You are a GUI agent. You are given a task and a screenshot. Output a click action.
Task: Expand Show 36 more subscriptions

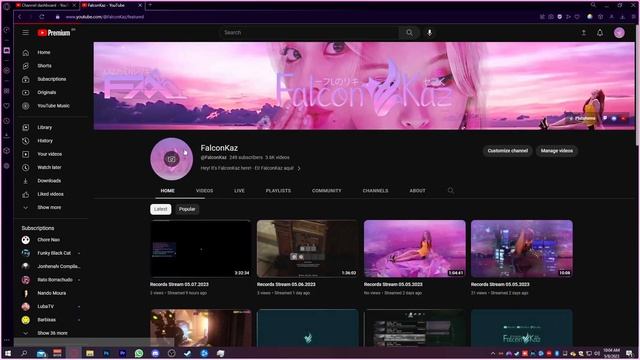(x=52, y=333)
